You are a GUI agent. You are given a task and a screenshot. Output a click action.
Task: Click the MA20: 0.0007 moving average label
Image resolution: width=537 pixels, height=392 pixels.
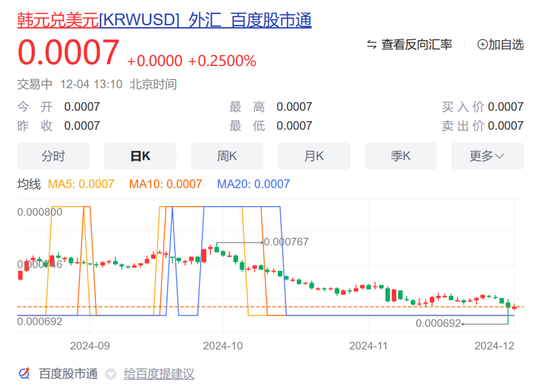pos(254,184)
